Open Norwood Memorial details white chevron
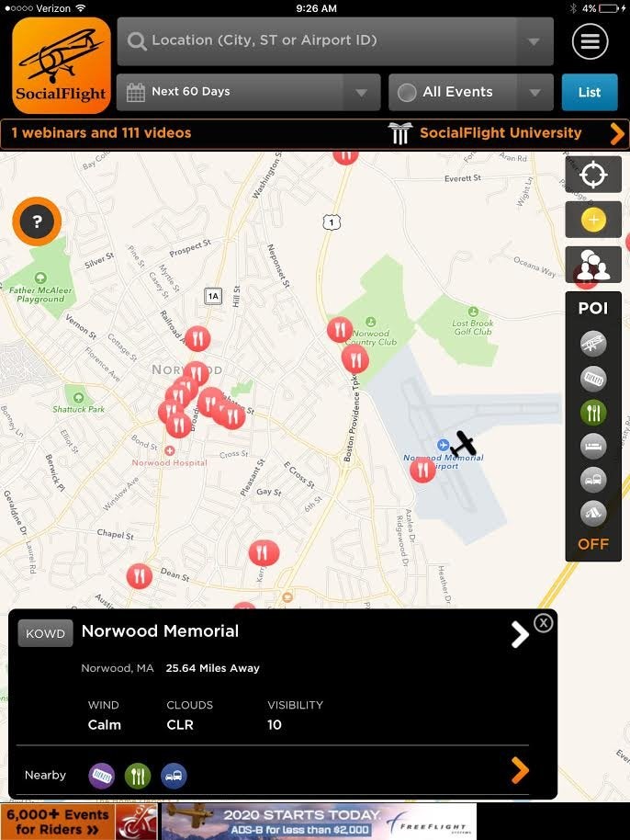 coord(519,635)
